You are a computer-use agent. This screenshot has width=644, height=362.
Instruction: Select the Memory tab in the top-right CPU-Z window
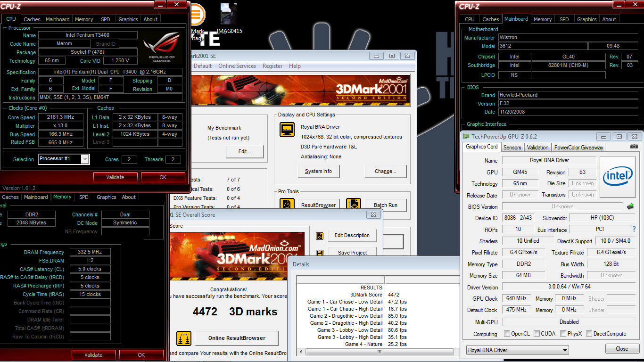[x=543, y=19]
